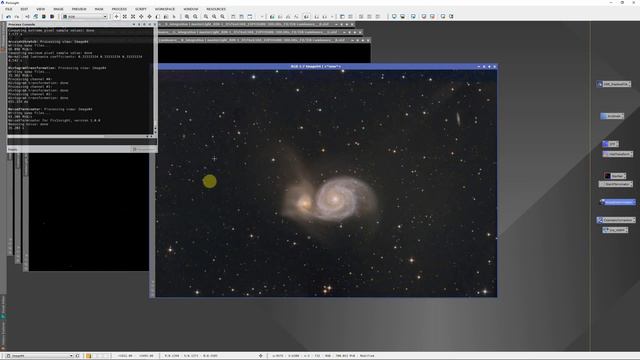The image size is (640, 360).
Task: Shade the RGB galaxy image window
Action: coord(479,66)
